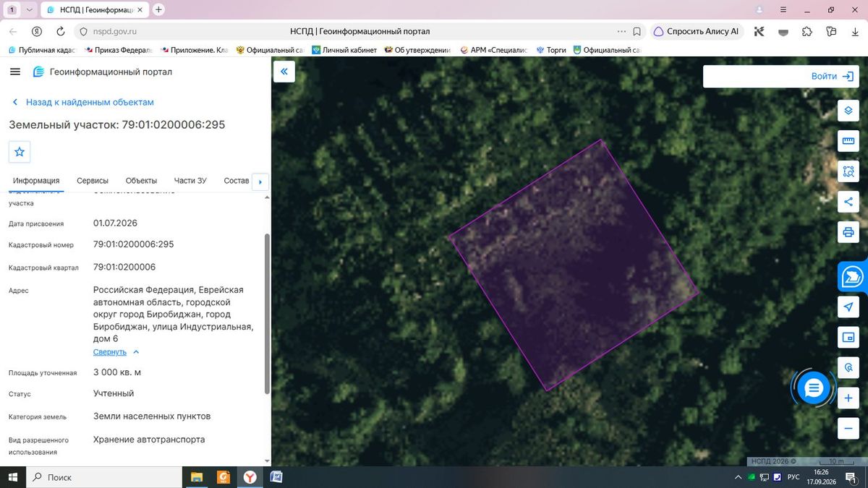Open a new browser tab
This screenshot has height=488, width=868.
(x=158, y=9)
